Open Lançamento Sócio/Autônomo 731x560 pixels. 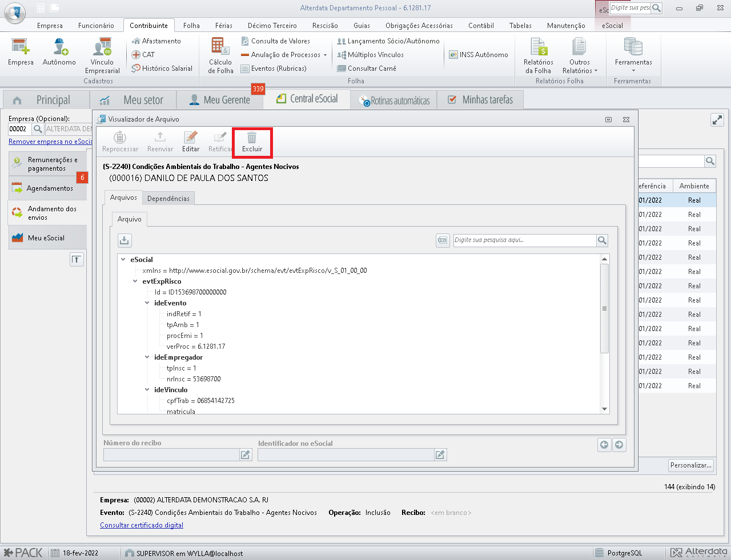[x=388, y=41]
